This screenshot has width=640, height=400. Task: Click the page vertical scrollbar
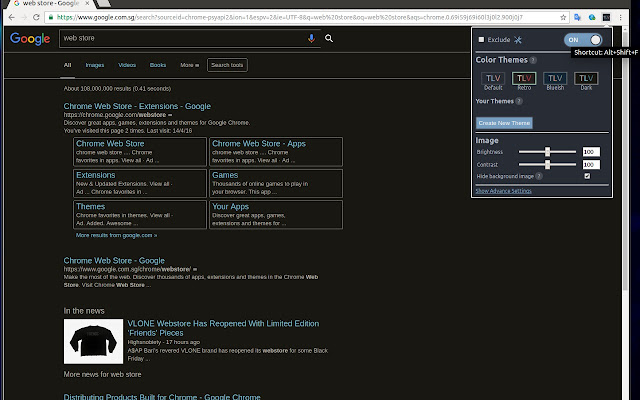[x=625, y=159]
